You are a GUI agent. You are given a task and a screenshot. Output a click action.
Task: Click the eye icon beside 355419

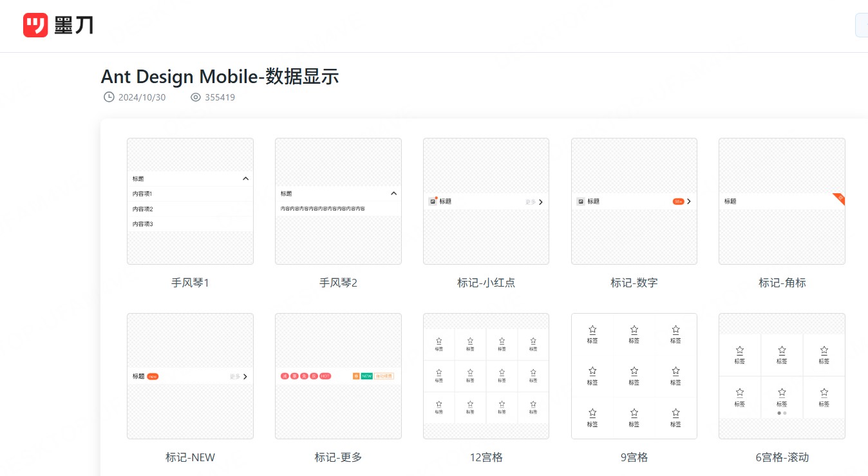[x=196, y=97]
